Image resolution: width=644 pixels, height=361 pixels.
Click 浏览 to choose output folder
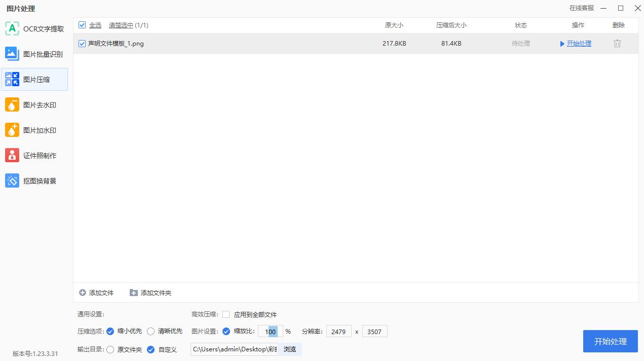tap(289, 349)
